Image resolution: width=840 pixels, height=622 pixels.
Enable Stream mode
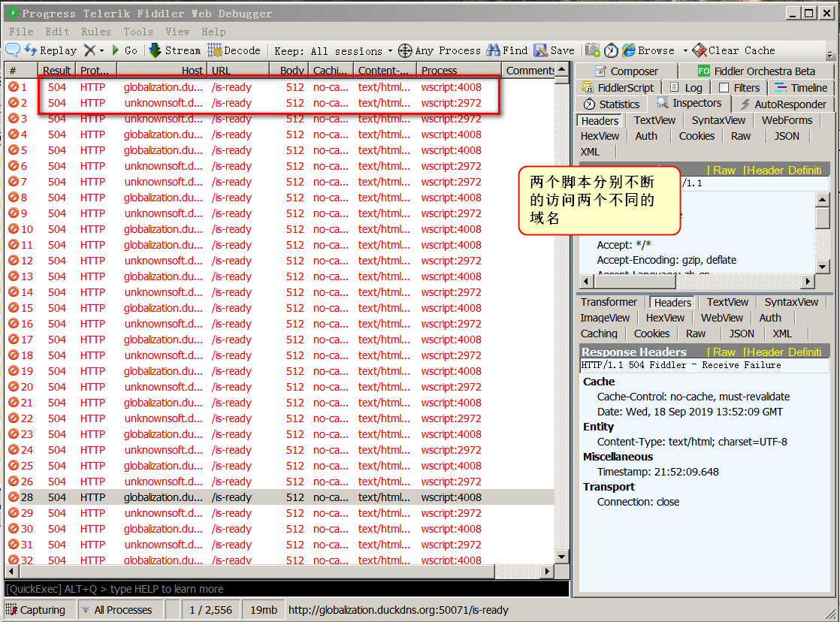174,50
